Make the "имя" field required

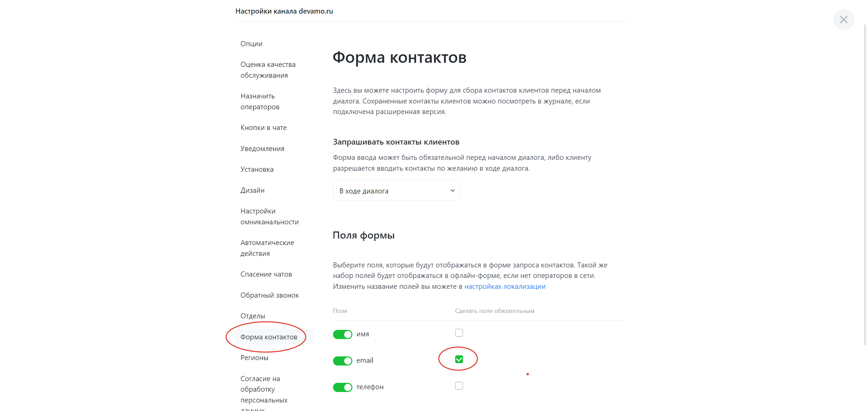pyautogui.click(x=459, y=333)
